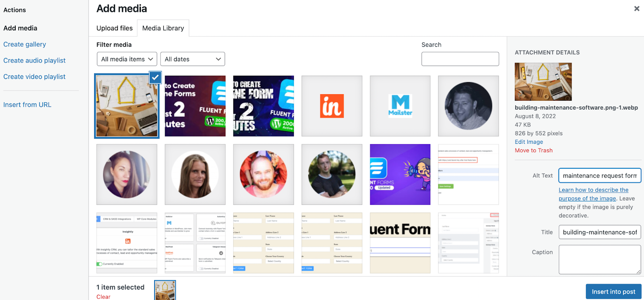Screen dimensions: 644x300
Task: Click the attachment details preview image
Action: (543, 82)
